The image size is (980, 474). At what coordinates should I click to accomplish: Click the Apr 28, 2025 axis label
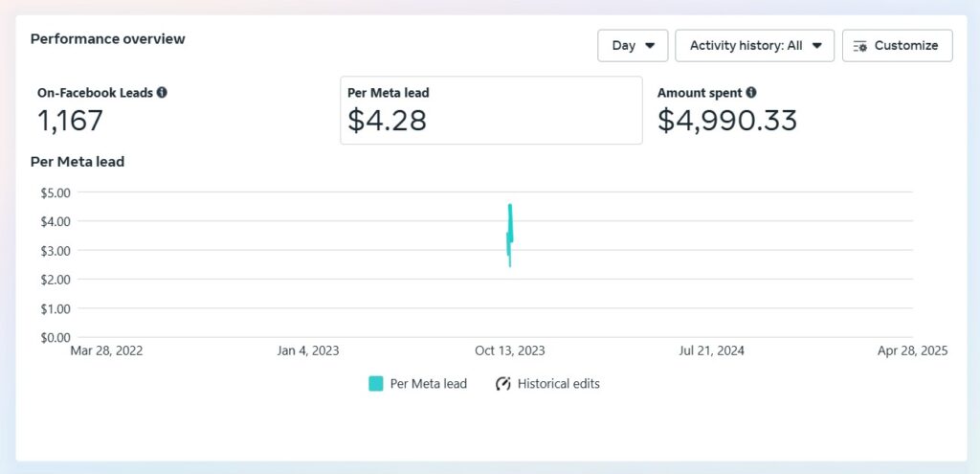tap(912, 350)
